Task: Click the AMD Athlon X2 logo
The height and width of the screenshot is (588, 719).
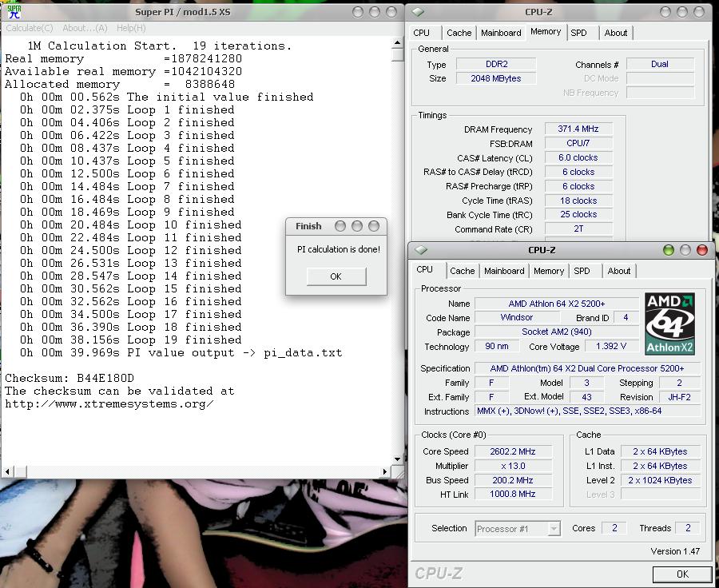Action: click(669, 324)
